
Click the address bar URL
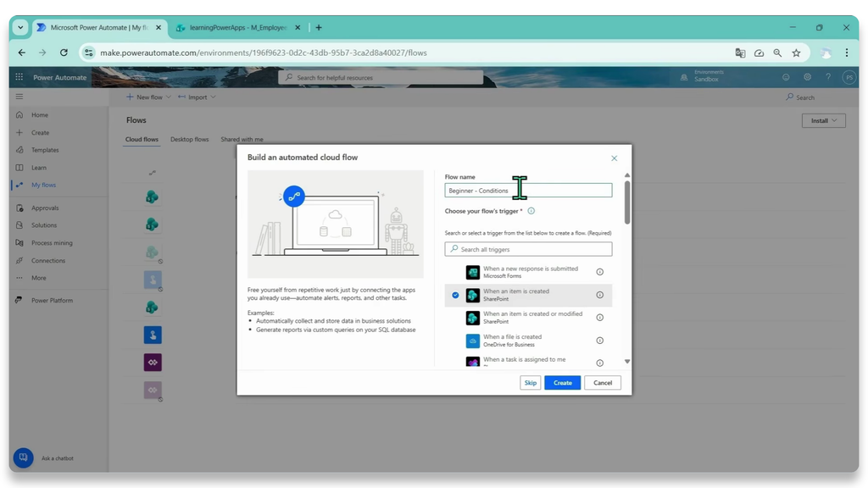click(264, 53)
